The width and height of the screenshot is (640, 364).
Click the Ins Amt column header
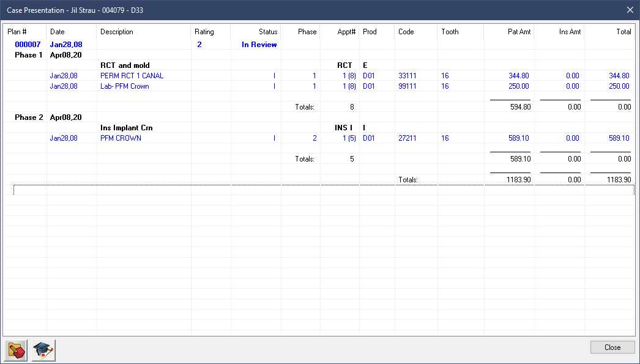point(570,32)
